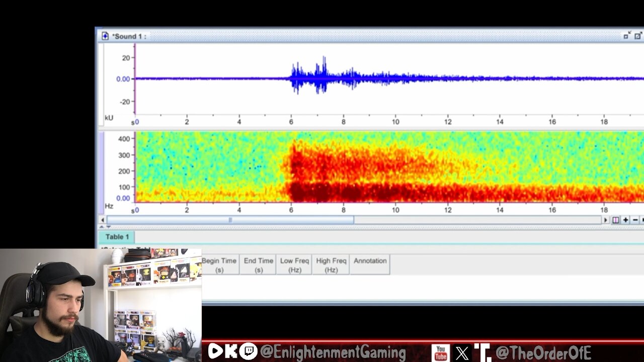
Task: Select the Table 1 tab
Action: click(117, 237)
